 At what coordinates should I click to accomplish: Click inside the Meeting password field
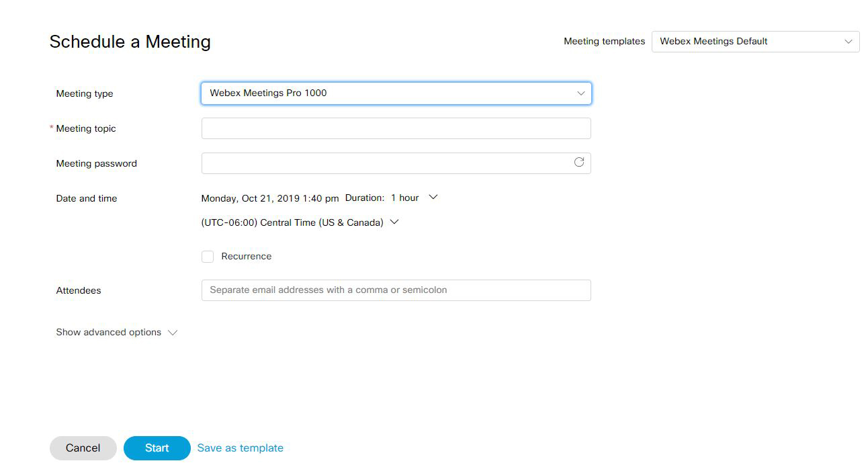pyautogui.click(x=383, y=163)
